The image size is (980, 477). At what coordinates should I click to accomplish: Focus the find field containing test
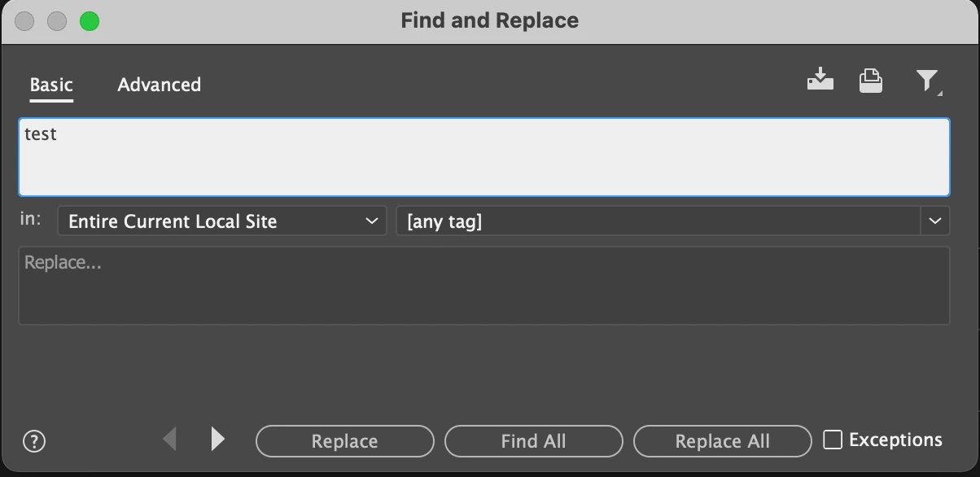tap(484, 157)
